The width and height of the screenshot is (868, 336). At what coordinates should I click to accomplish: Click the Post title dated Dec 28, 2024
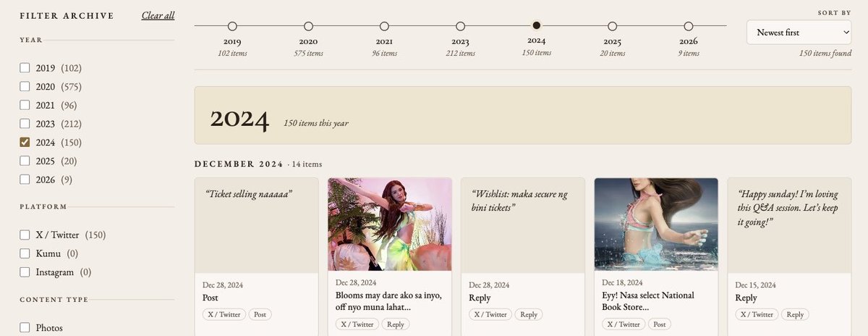(210, 298)
